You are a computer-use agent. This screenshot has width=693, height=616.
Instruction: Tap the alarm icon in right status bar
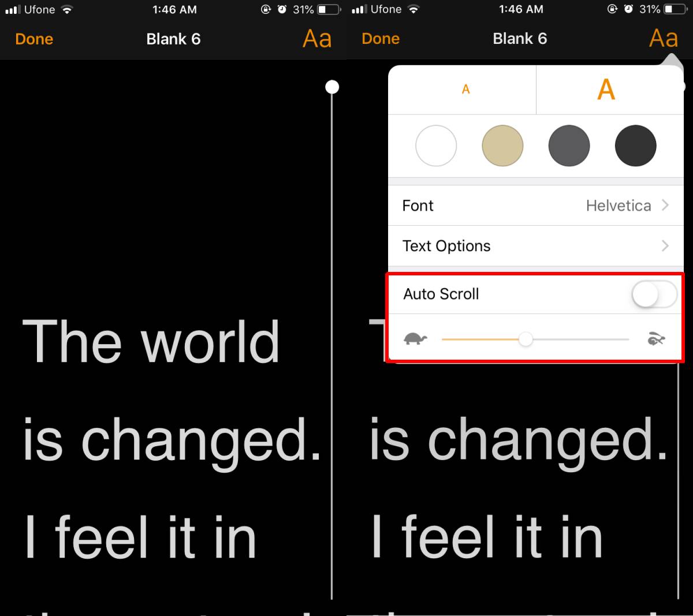[628, 10]
